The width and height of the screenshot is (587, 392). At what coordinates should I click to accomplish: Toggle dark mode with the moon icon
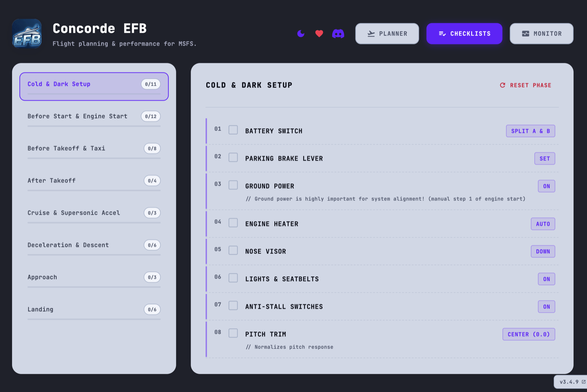301,34
